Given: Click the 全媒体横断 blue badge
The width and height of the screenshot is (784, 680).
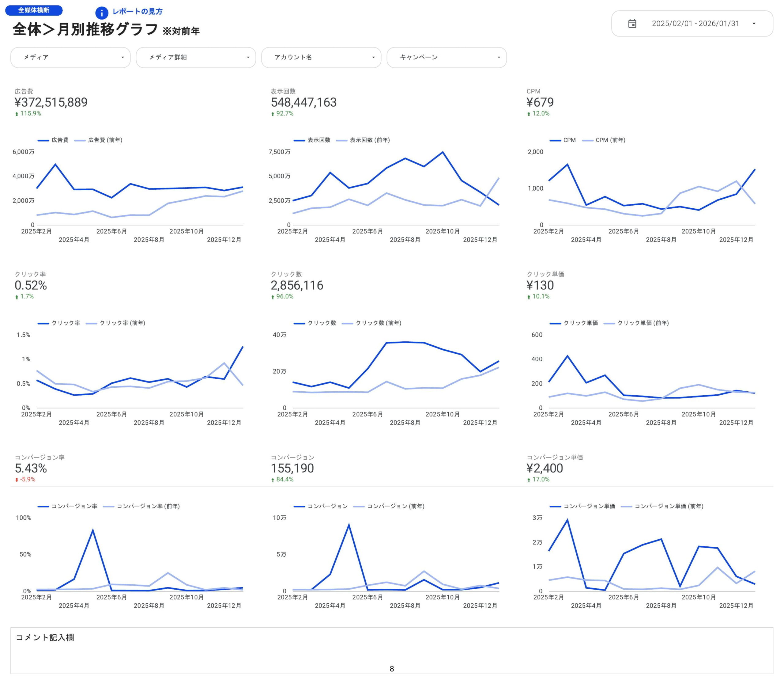Looking at the screenshot, I should [34, 10].
